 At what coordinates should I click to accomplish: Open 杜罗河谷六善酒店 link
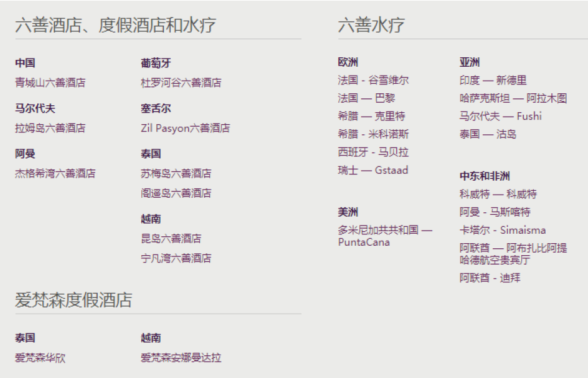coord(181,83)
